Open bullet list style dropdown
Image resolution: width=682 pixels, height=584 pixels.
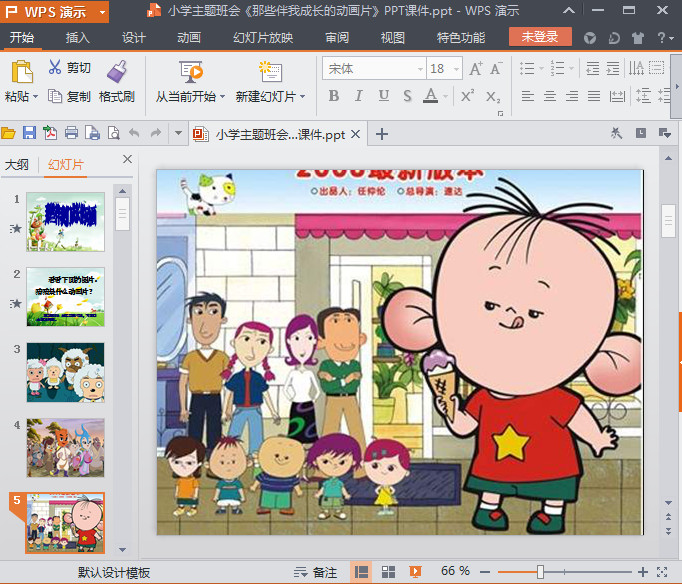[x=542, y=68]
